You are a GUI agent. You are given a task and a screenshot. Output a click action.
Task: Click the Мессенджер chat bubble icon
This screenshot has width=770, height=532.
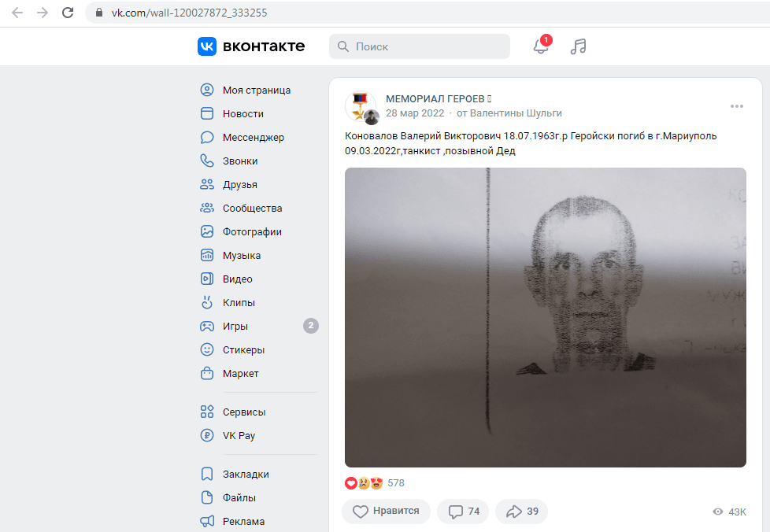coord(207,137)
